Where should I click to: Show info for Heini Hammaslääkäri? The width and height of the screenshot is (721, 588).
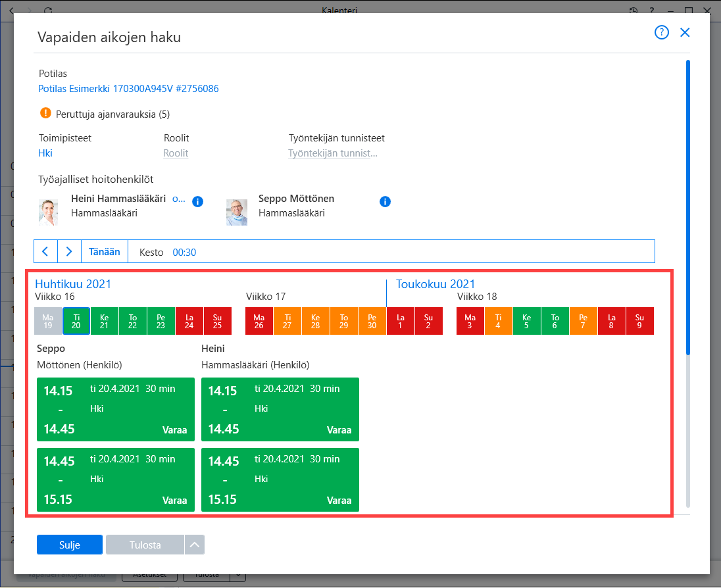coord(198,201)
